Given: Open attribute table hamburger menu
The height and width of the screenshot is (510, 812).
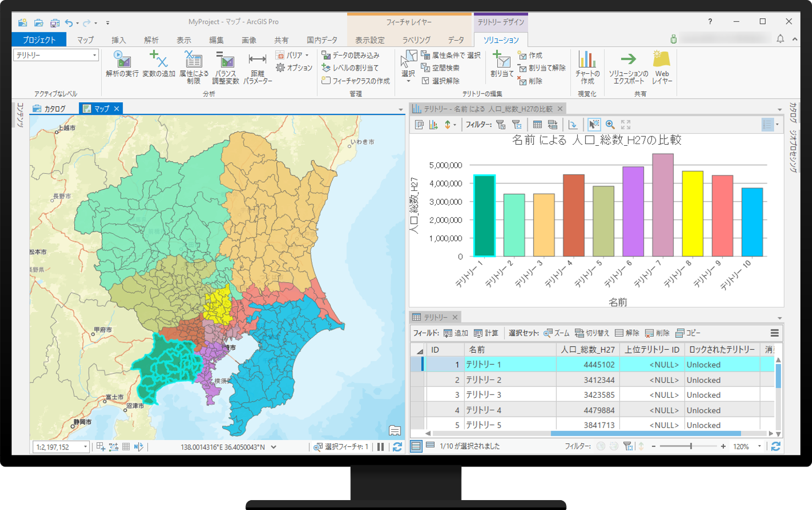Looking at the screenshot, I should pos(775,333).
